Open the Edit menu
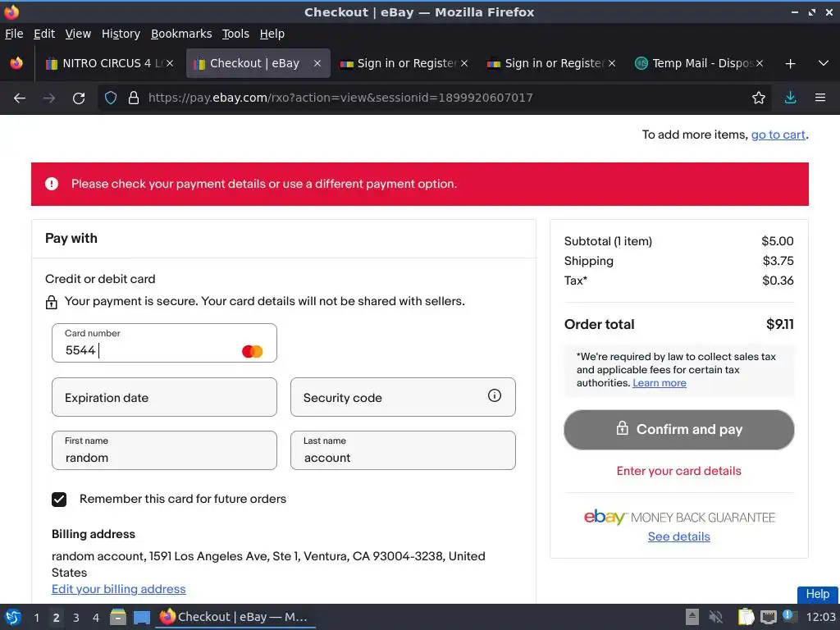Viewport: 840px width, 630px height. [44, 34]
